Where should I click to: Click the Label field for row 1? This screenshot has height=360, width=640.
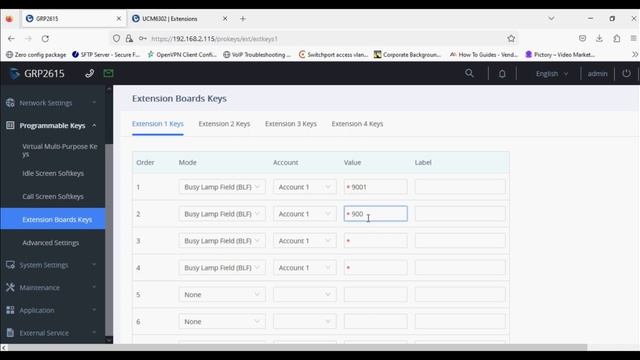pos(460,187)
